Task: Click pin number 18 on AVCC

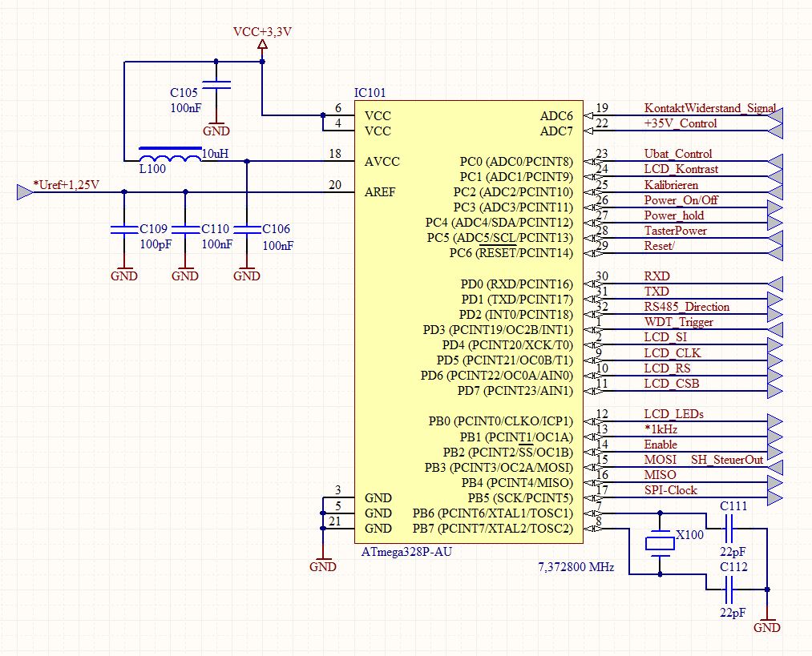Action: coord(335,154)
